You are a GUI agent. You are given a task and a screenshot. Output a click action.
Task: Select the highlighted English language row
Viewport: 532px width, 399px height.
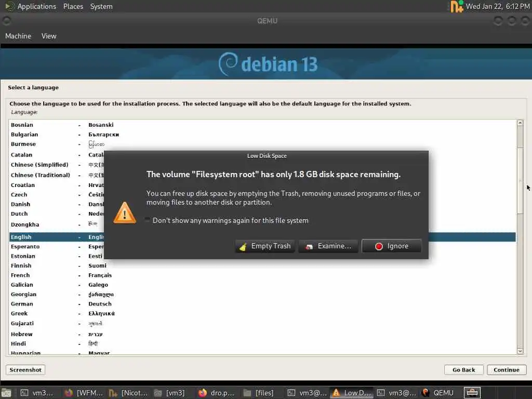coord(262,237)
